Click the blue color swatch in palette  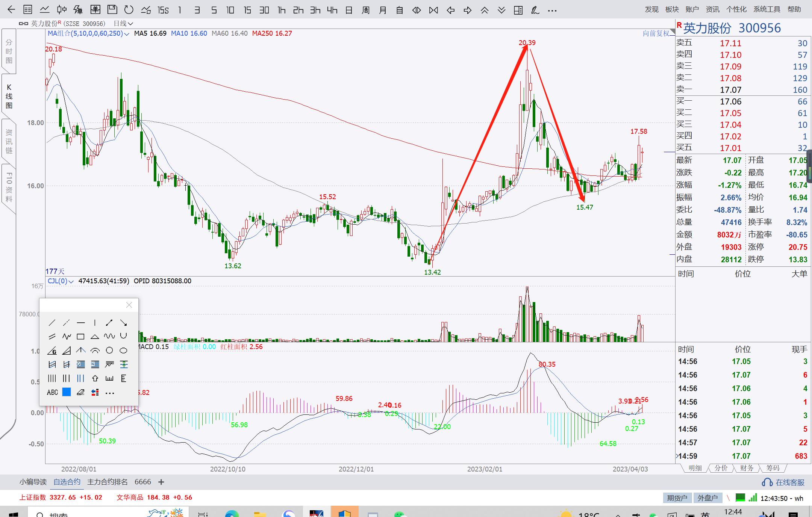tap(67, 393)
